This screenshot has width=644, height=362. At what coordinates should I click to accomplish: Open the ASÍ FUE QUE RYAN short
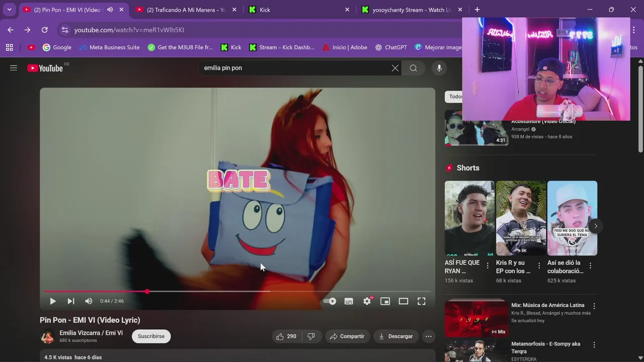click(x=469, y=218)
